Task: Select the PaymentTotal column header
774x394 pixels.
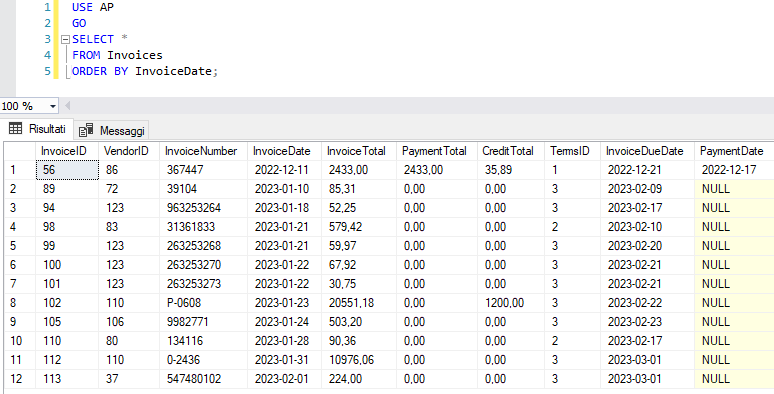Action: 437,151
